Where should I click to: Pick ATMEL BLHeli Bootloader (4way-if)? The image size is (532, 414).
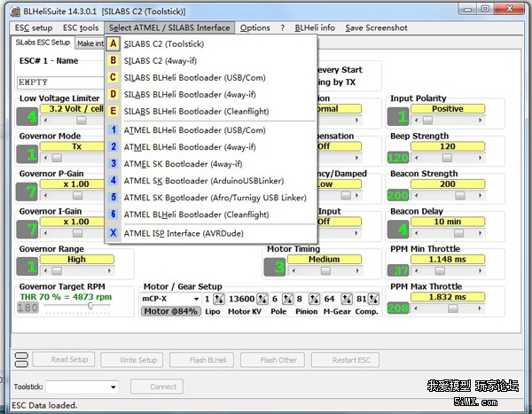[x=210, y=147]
